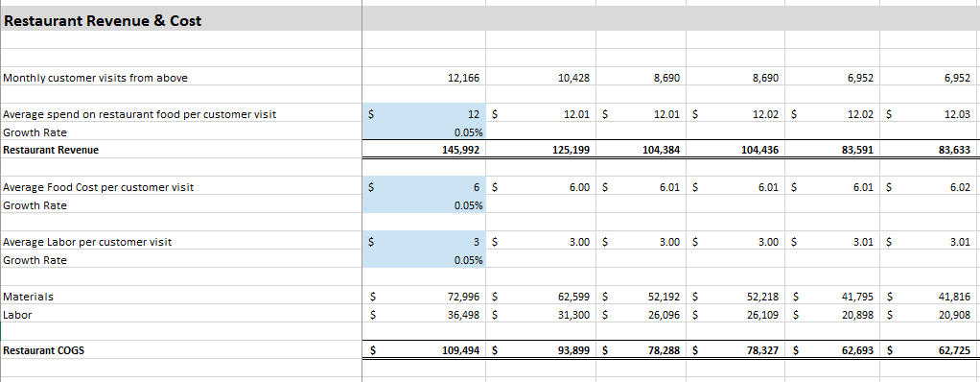Select the Materials value 72,996
This screenshot has width=980, height=382.
tap(424, 297)
